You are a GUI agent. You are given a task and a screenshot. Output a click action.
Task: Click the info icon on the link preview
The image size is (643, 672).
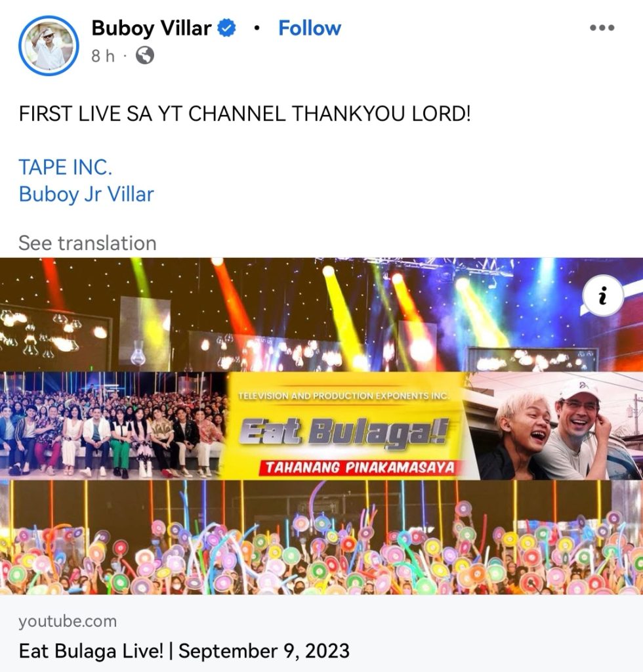(603, 296)
